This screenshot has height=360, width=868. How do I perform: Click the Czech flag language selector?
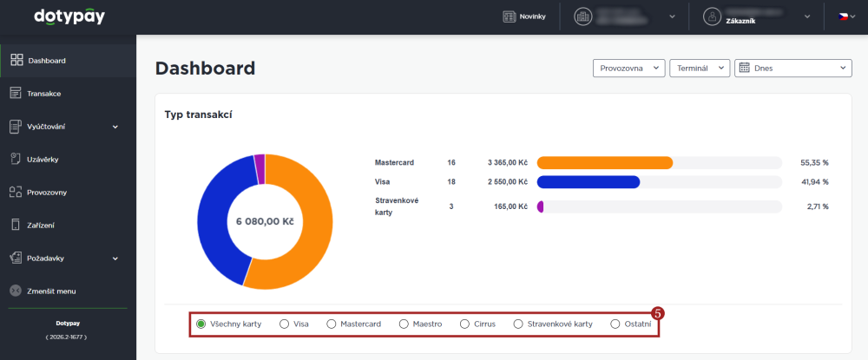844,16
